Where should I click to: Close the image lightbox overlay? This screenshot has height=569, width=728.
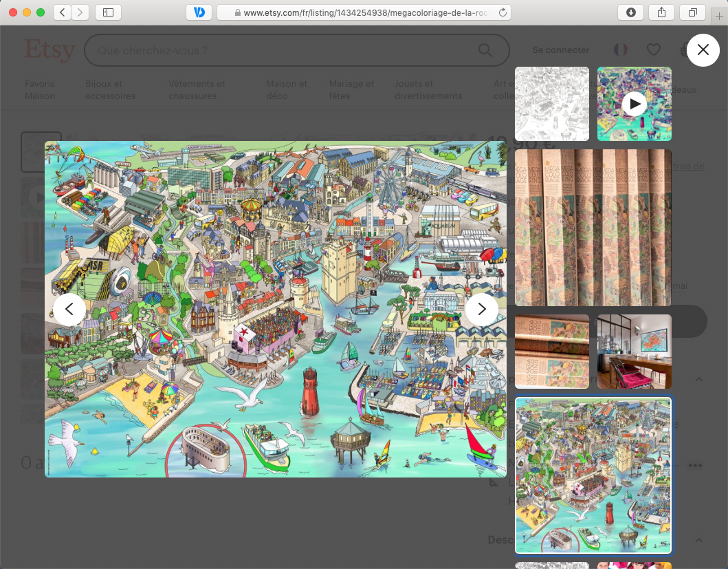tap(703, 50)
